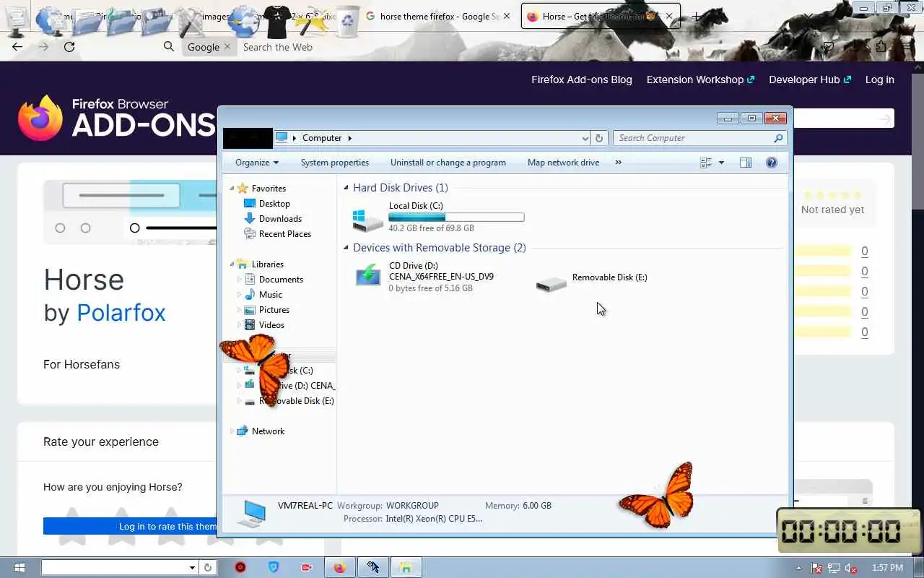Click the red camera taskbar icon
The height and width of the screenshot is (578, 924).
point(307,568)
